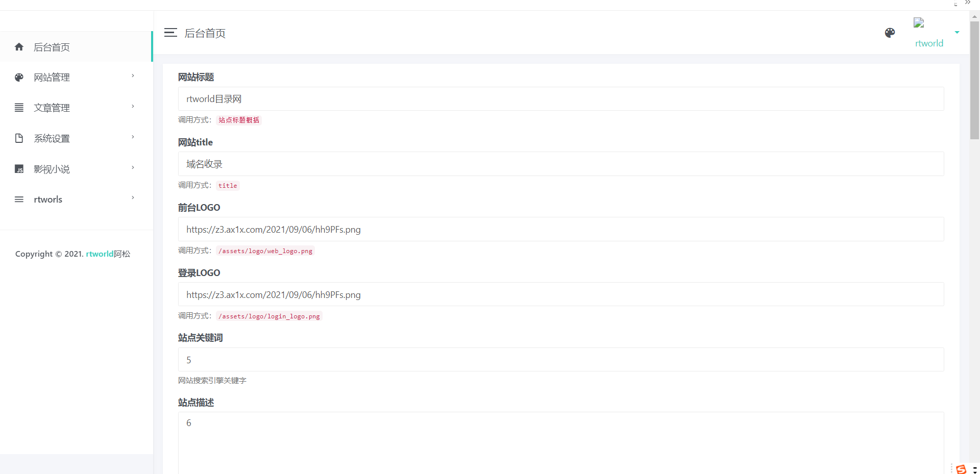Select the 后台首页 menu item
980x474 pixels.
coord(52,47)
